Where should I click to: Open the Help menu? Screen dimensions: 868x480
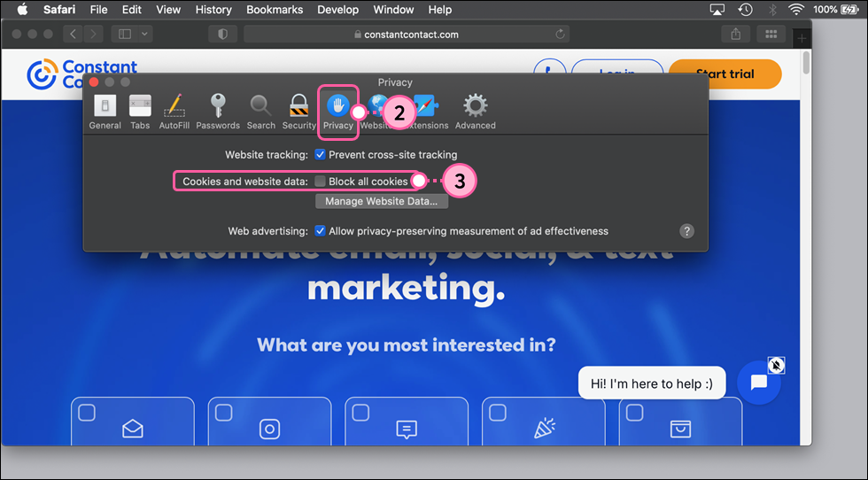(x=439, y=10)
